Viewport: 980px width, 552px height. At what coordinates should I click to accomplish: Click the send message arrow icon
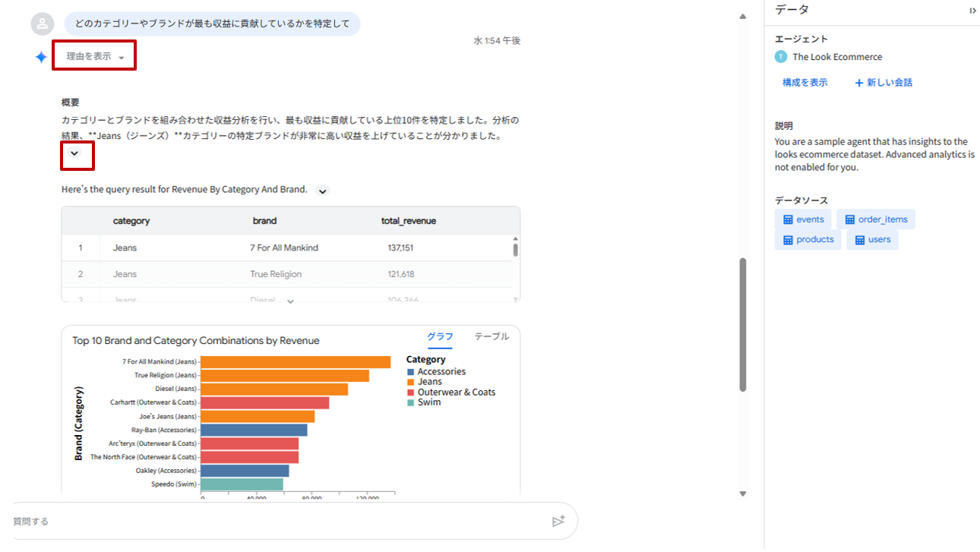(558, 521)
